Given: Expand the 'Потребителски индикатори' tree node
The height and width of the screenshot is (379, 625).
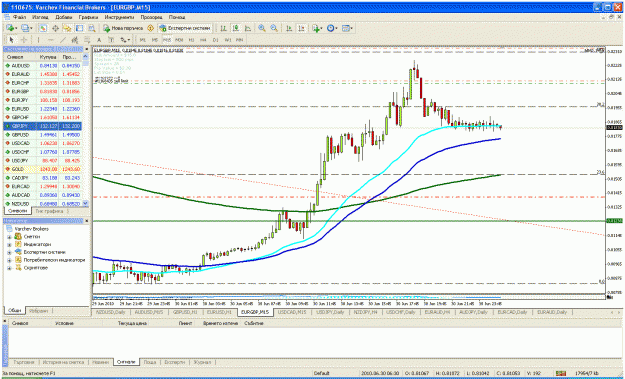Looking at the screenshot, I should pos(9,260).
